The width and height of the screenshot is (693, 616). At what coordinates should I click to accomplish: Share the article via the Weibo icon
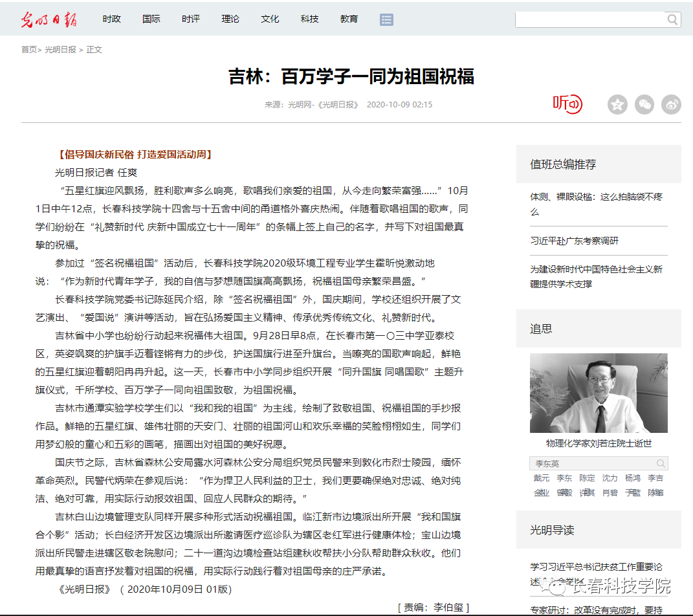[x=671, y=104]
